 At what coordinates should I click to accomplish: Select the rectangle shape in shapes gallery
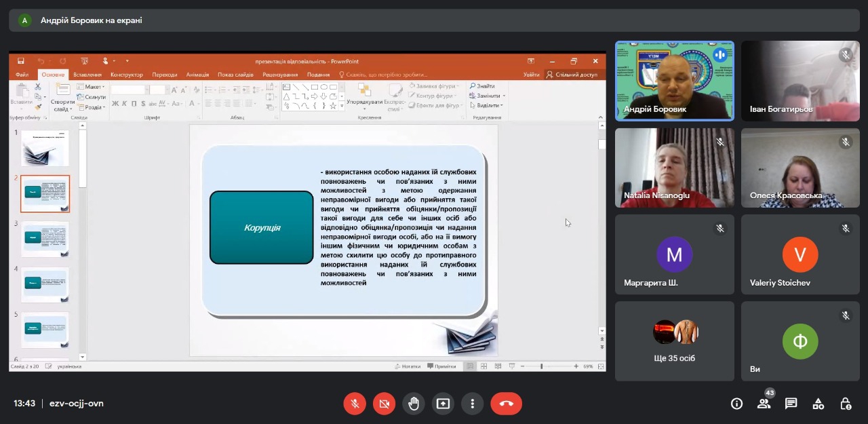tap(315, 87)
